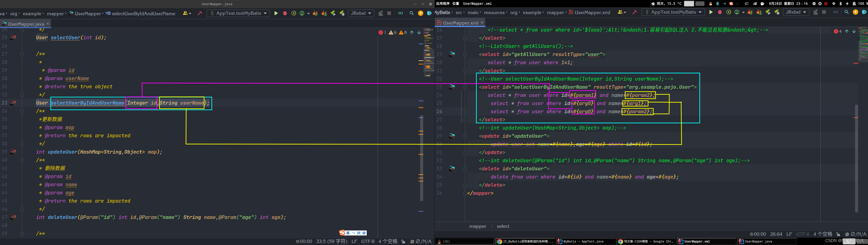Click the mapper breadcrumb in UserMapper.java window
The width and height of the screenshot is (868, 245).
[55, 14]
